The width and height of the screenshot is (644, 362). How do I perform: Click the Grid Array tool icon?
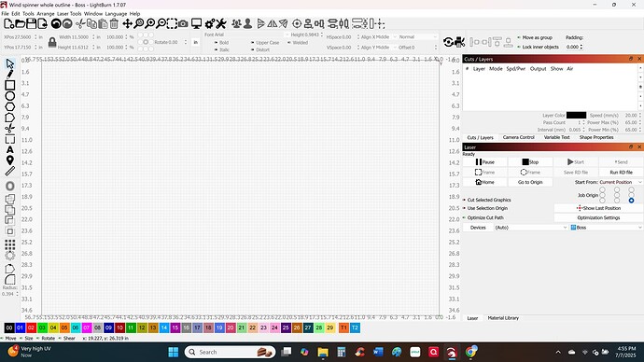click(10, 244)
